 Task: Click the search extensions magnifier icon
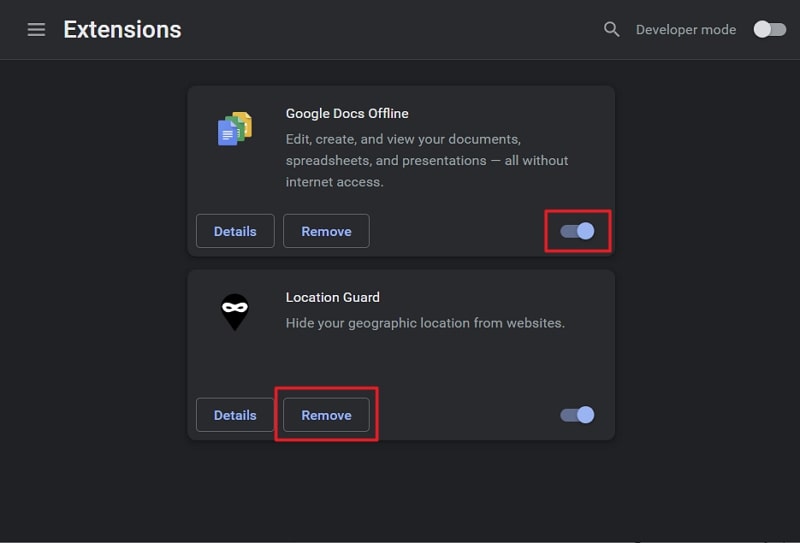tap(611, 30)
